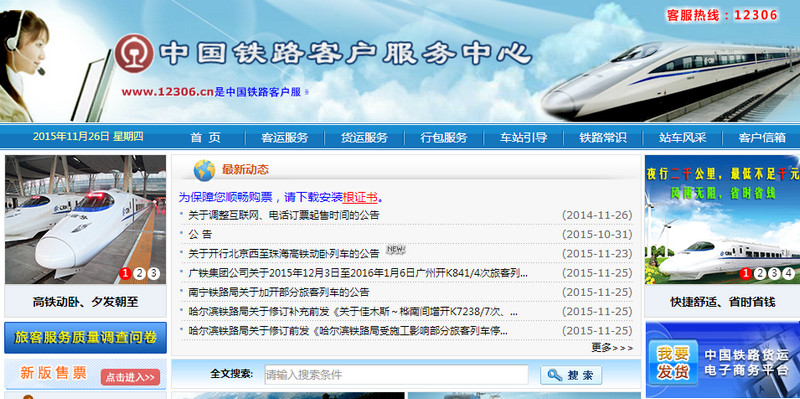This screenshot has width=800, height=399.
Task: Select slide 3 dot on left train carousel
Action: pyautogui.click(x=154, y=273)
